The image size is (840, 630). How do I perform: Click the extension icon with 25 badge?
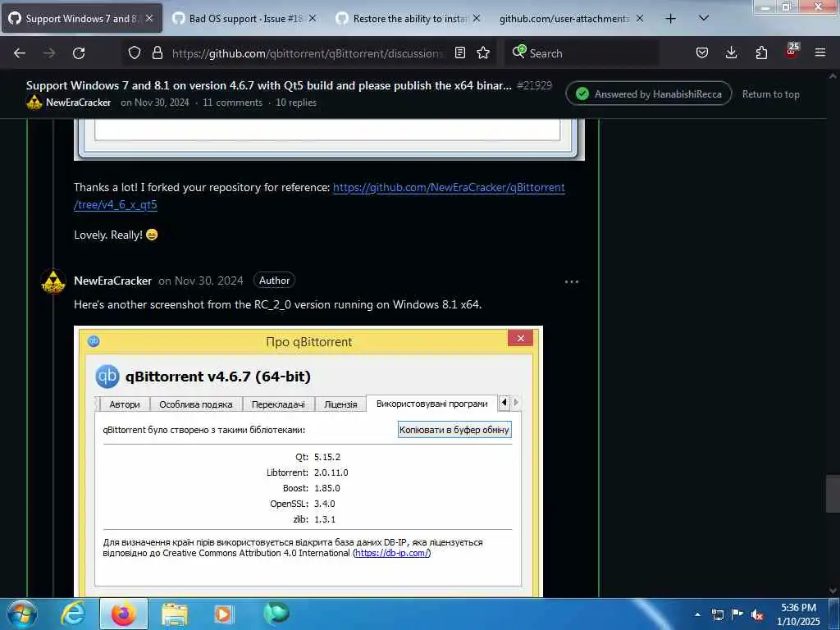point(792,52)
